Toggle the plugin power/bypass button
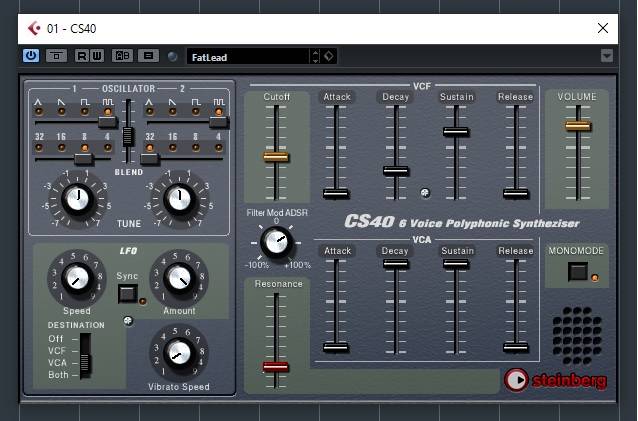 tap(31, 56)
